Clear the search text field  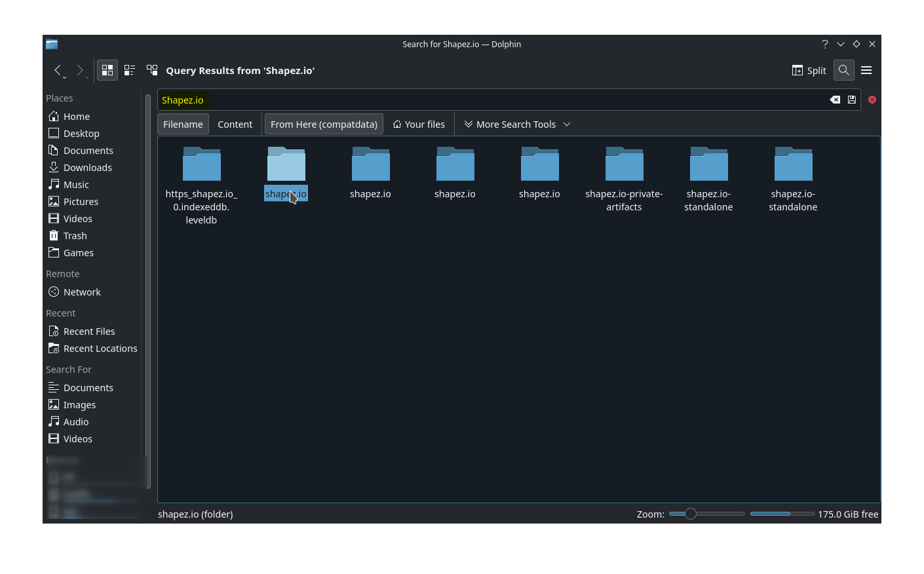[835, 100]
